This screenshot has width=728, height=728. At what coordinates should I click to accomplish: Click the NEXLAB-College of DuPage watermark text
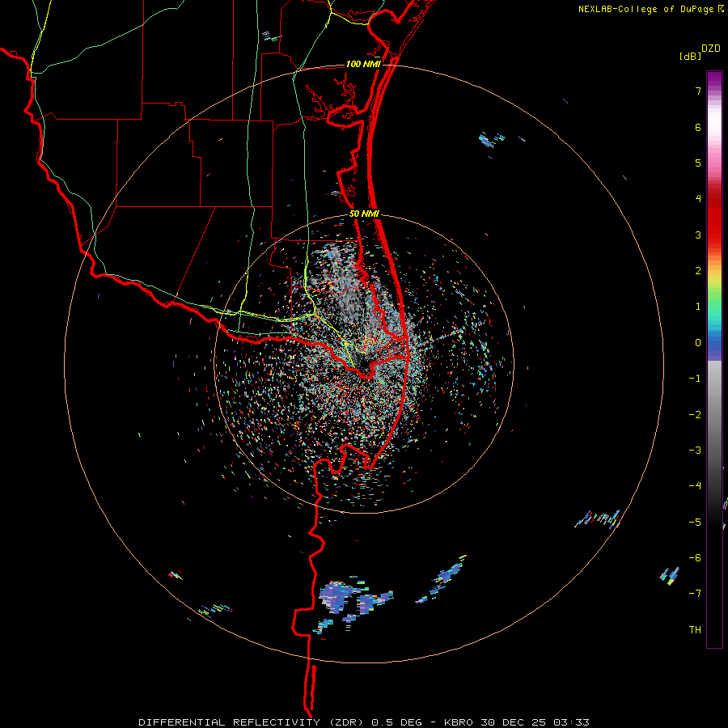pos(645,9)
